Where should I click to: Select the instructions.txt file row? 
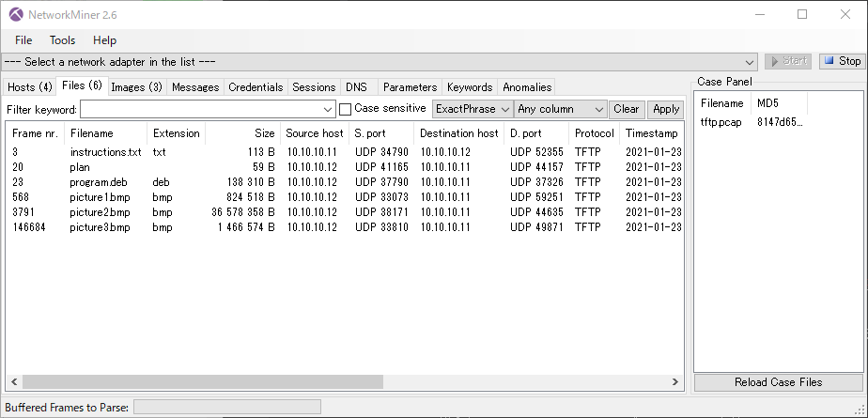pyautogui.click(x=346, y=152)
